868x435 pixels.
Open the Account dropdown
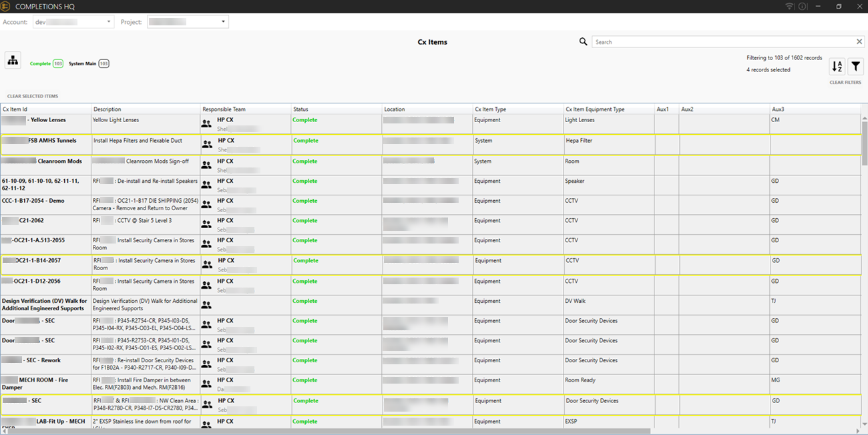(73, 22)
